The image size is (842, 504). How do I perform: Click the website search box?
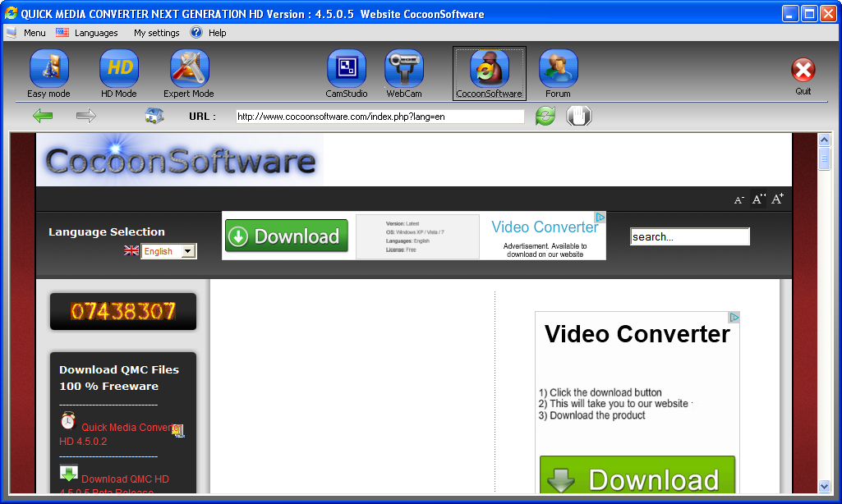point(689,236)
